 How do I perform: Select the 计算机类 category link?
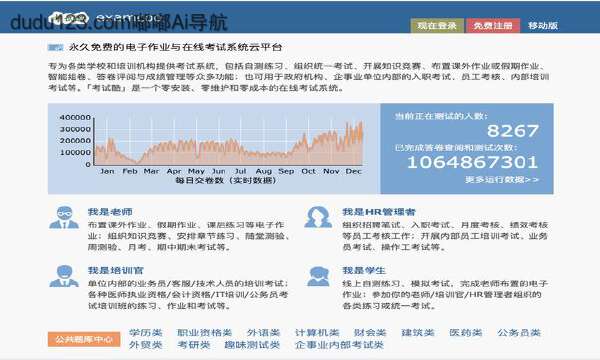pyautogui.click(x=317, y=332)
